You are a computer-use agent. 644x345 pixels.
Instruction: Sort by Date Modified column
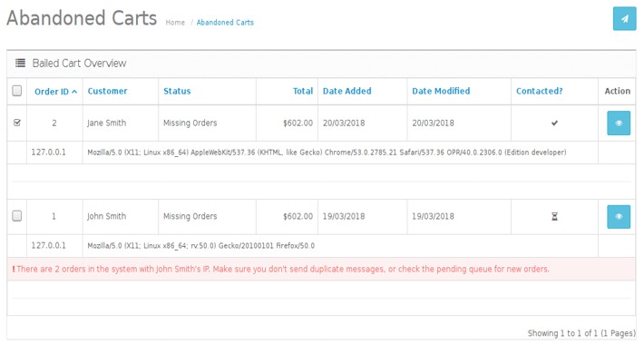(441, 91)
